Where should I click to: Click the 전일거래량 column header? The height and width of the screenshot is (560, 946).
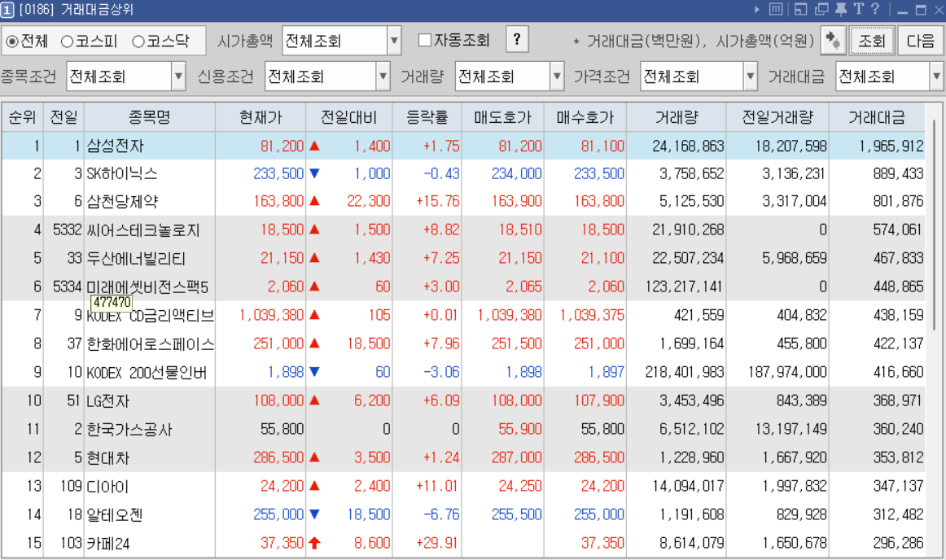tap(777, 117)
